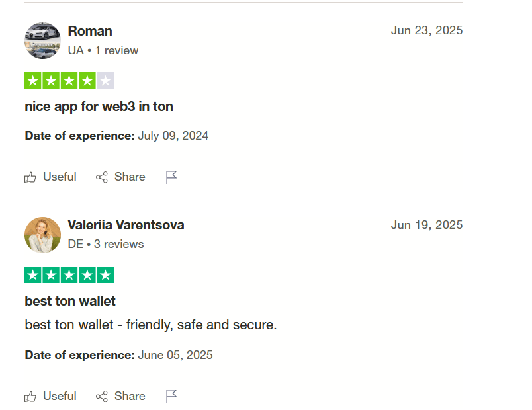Click the Jun 23, 2025 review date
This screenshot has height=410, width=532.
(x=427, y=30)
